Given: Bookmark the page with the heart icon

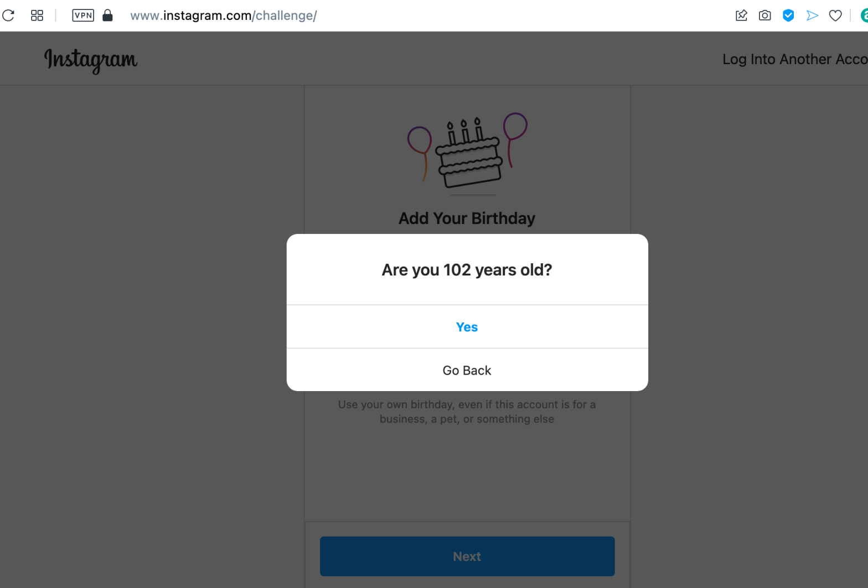Looking at the screenshot, I should tap(835, 15).
